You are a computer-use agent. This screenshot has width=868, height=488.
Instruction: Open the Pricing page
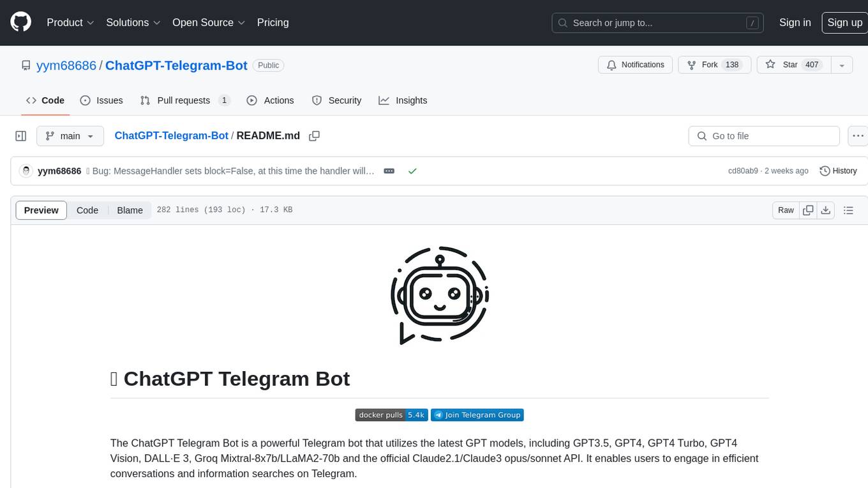273,22
